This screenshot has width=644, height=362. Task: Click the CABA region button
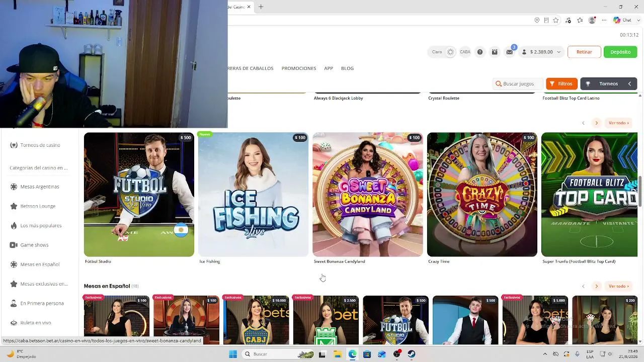(x=465, y=52)
